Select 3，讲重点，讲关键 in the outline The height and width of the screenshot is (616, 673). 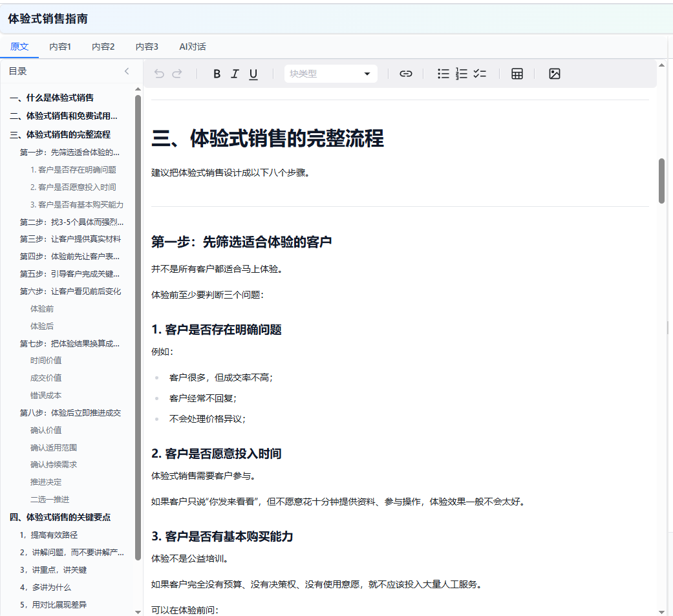point(53,570)
